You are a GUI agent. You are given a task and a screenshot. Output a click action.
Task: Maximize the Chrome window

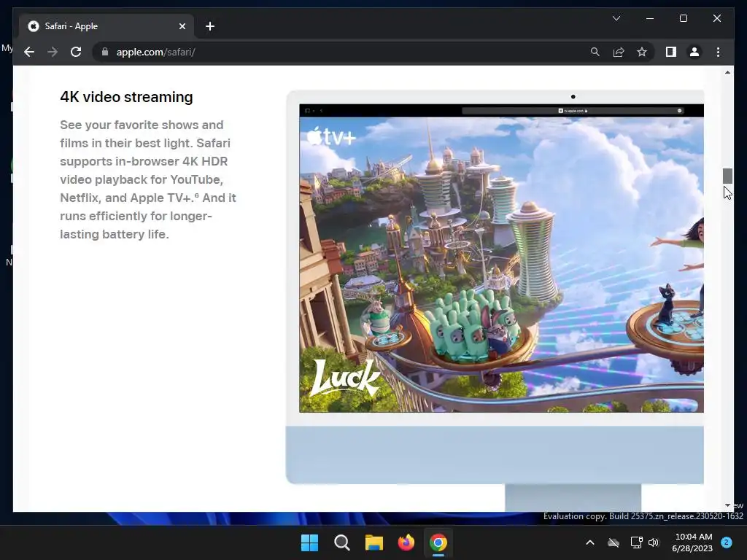(683, 18)
